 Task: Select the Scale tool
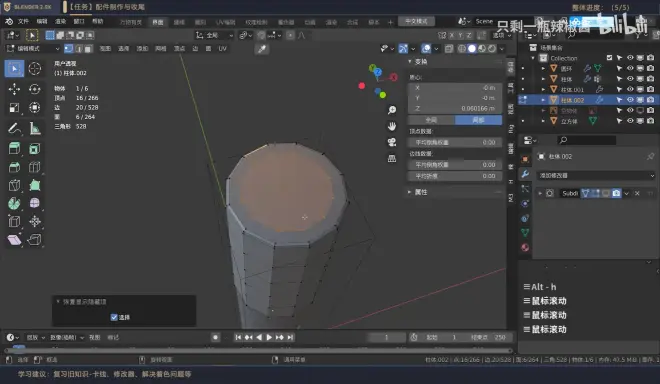coord(14,107)
